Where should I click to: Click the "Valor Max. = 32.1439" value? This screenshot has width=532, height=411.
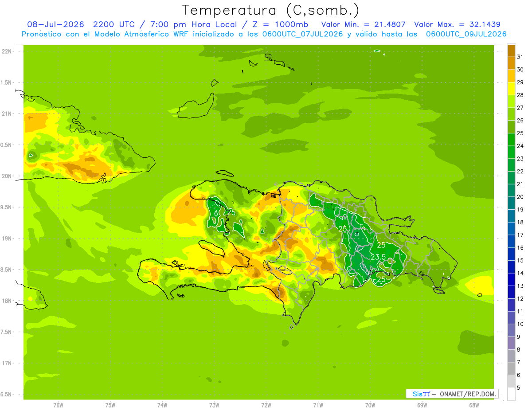coord(457,24)
